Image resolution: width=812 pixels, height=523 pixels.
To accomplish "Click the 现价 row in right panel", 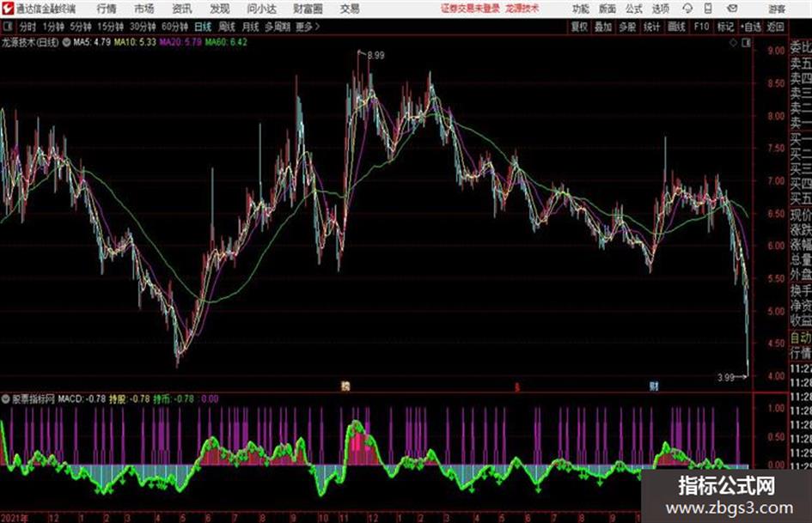I will coord(801,215).
